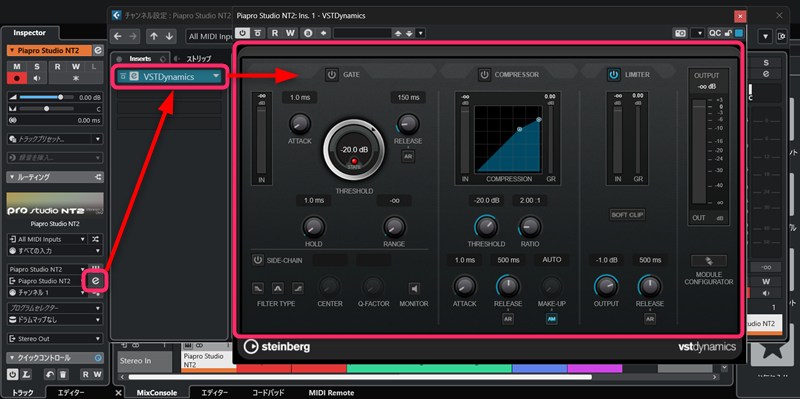Click the Inspector pan slider

click(x=47, y=109)
